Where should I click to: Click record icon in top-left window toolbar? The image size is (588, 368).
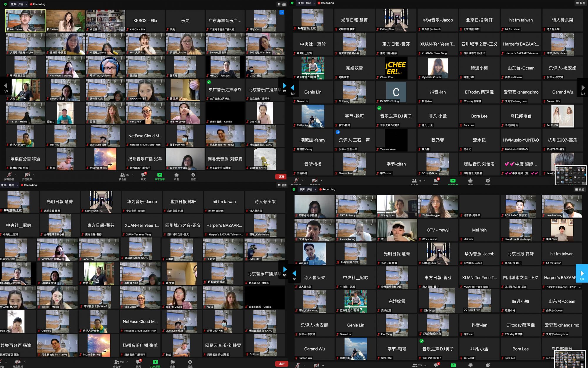[176, 175]
